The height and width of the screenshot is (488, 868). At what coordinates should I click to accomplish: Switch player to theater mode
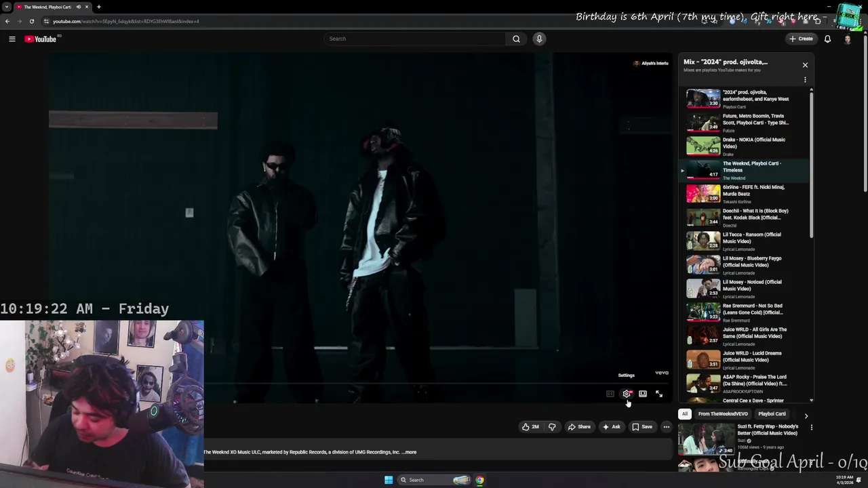[643, 394]
